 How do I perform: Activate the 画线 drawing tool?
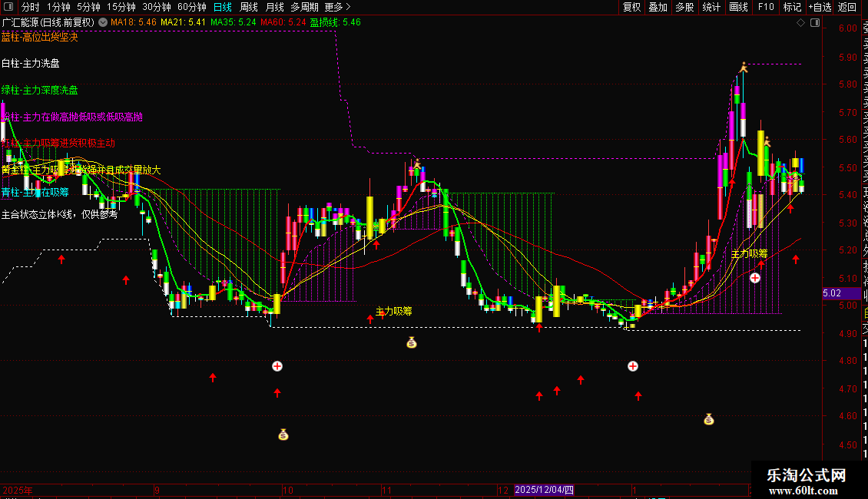pos(738,7)
